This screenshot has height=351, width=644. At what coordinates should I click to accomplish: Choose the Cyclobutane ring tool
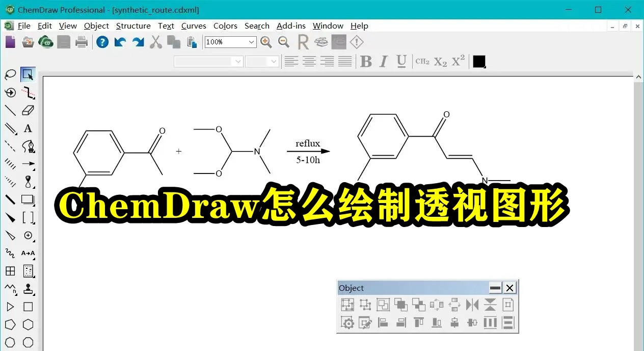point(28,307)
